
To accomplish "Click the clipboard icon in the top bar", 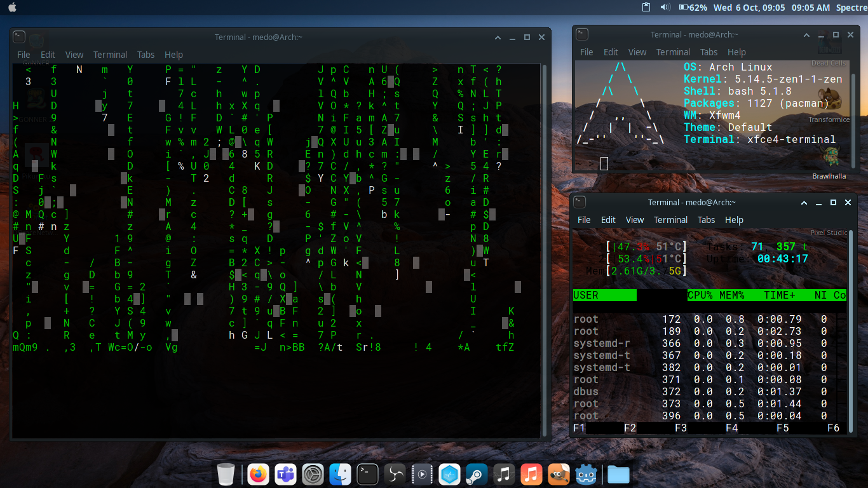I will [x=645, y=8].
